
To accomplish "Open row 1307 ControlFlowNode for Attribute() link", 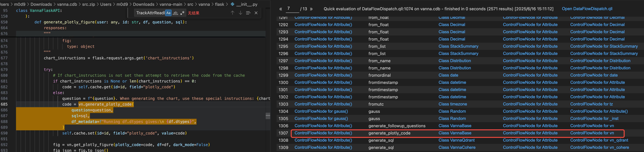I will [323, 133].
